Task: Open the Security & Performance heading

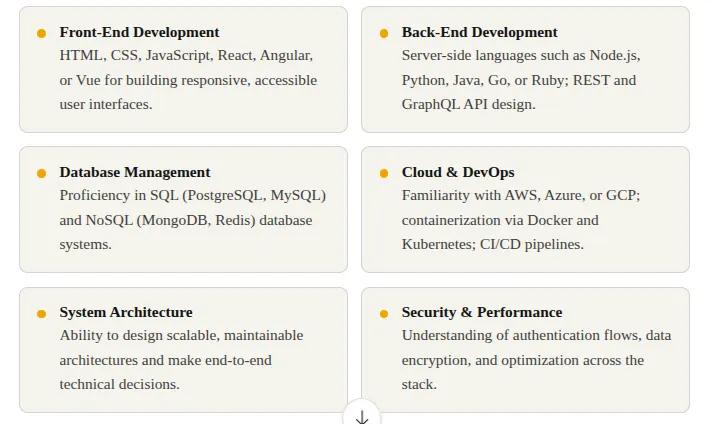Action: [482, 312]
